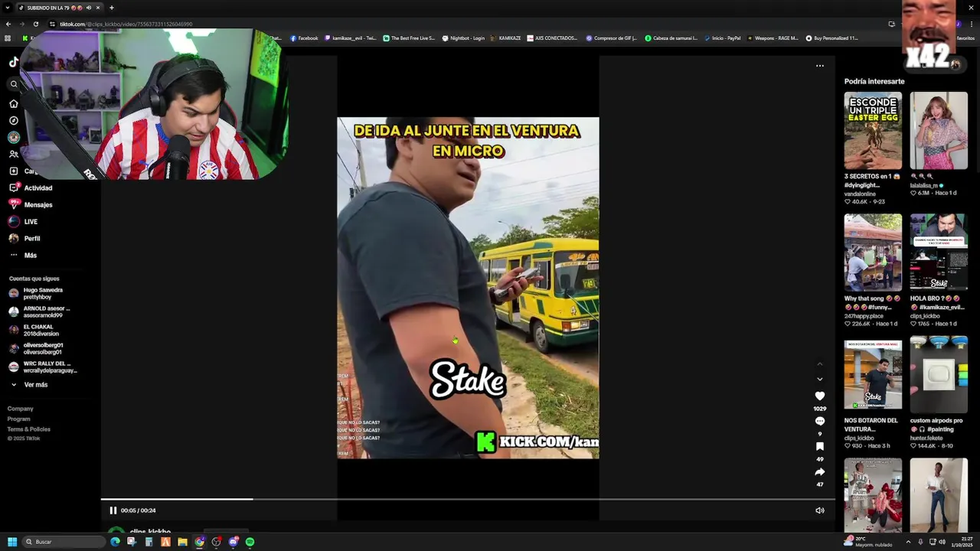This screenshot has width=980, height=551.
Task: Open the HOLA BRO suggested video thumbnail
Action: click(x=939, y=253)
